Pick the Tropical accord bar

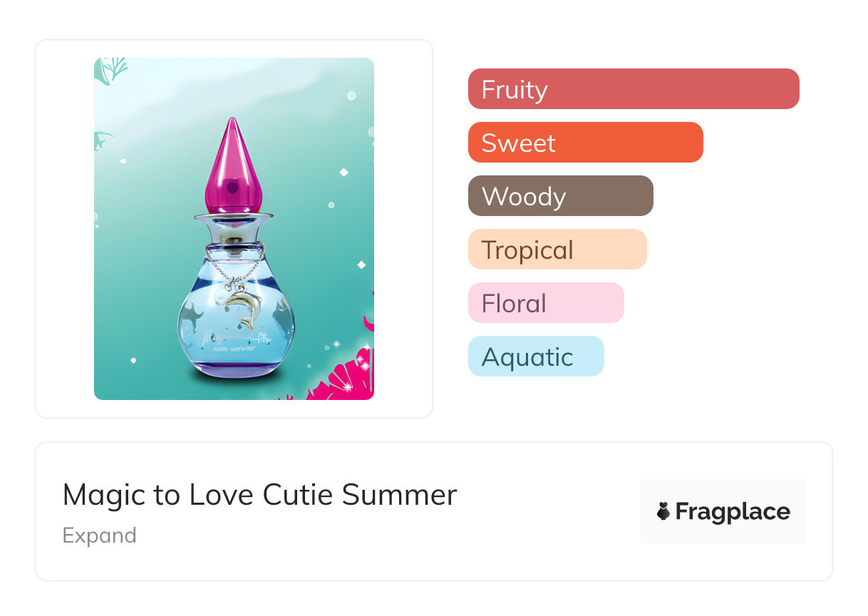(x=557, y=250)
